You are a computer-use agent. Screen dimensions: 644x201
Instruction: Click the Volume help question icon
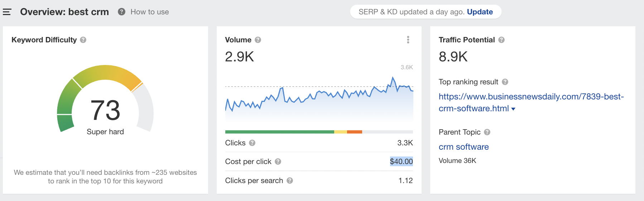pos(258,40)
